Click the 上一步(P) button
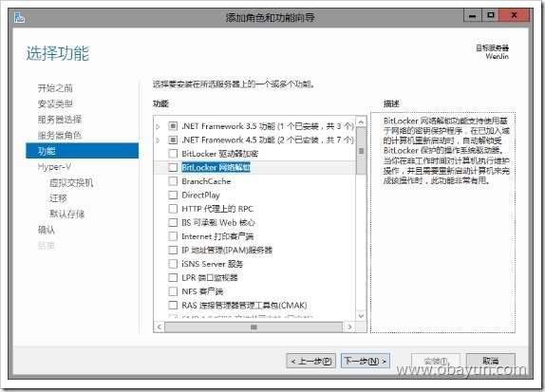Image resolution: width=545 pixels, height=392 pixels. pos(310,362)
